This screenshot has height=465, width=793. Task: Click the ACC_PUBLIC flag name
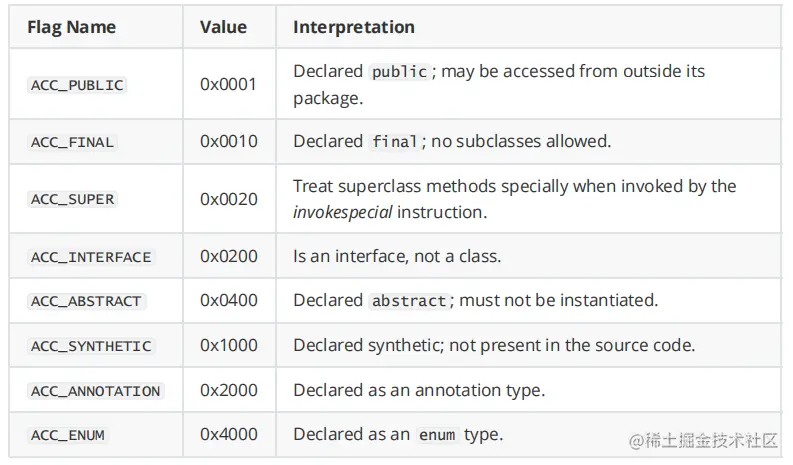(77, 86)
